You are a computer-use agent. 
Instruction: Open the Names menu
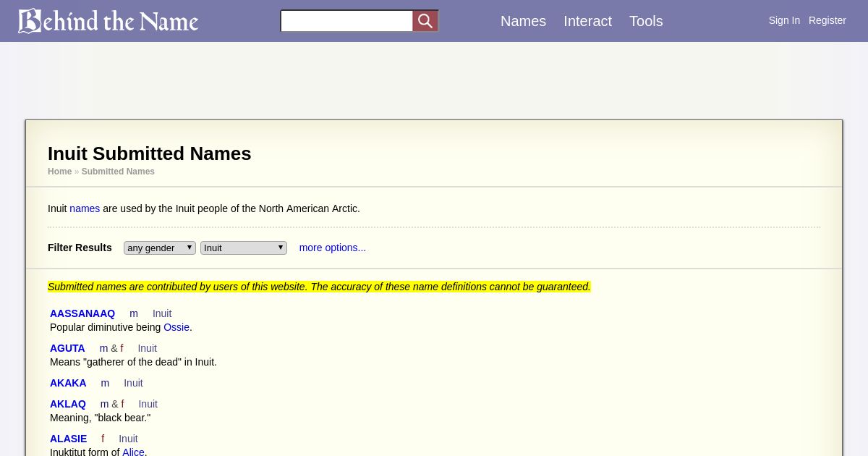point(523,21)
